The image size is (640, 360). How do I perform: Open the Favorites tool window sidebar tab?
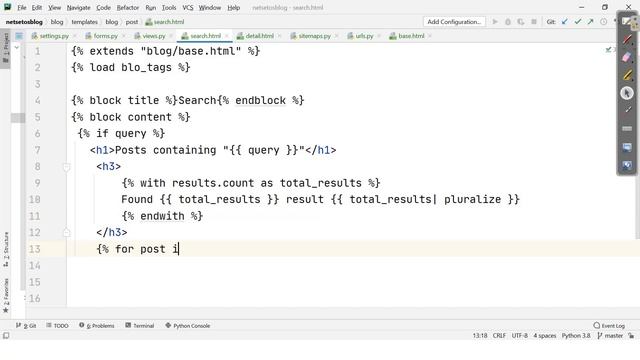[x=6, y=296]
